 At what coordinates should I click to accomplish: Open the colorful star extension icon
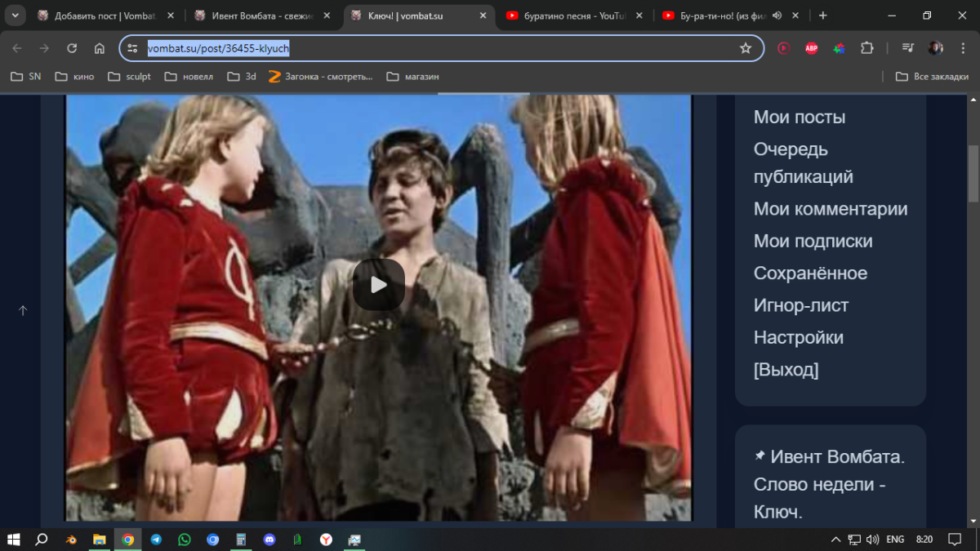click(839, 48)
